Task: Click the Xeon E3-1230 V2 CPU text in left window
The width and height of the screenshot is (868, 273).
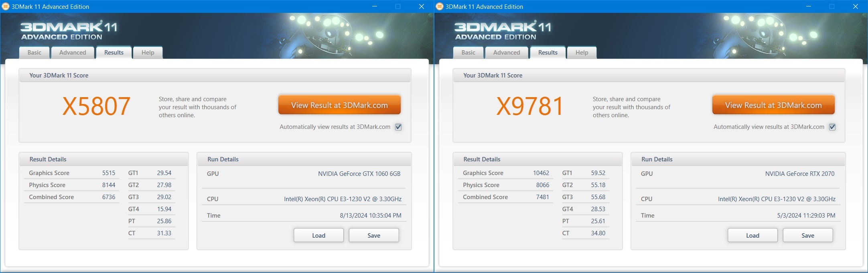Action: click(343, 199)
